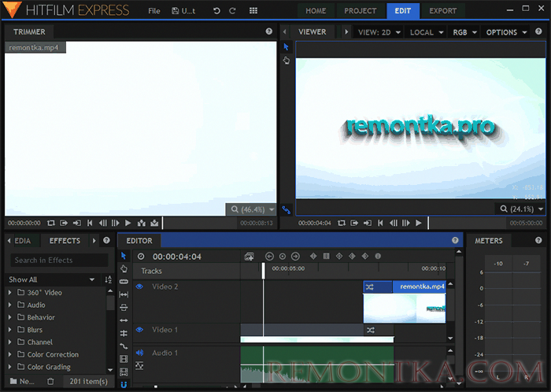Screen dimensions: 551x392
Task: Expand the Blurs effects folder
Action: point(10,330)
